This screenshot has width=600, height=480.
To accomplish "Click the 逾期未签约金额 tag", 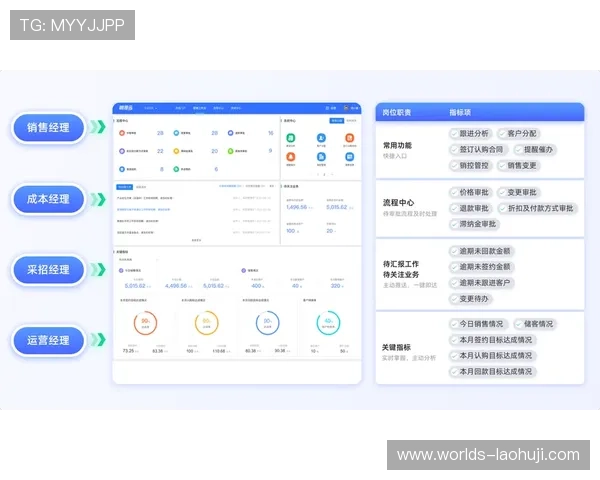I will [x=481, y=267].
